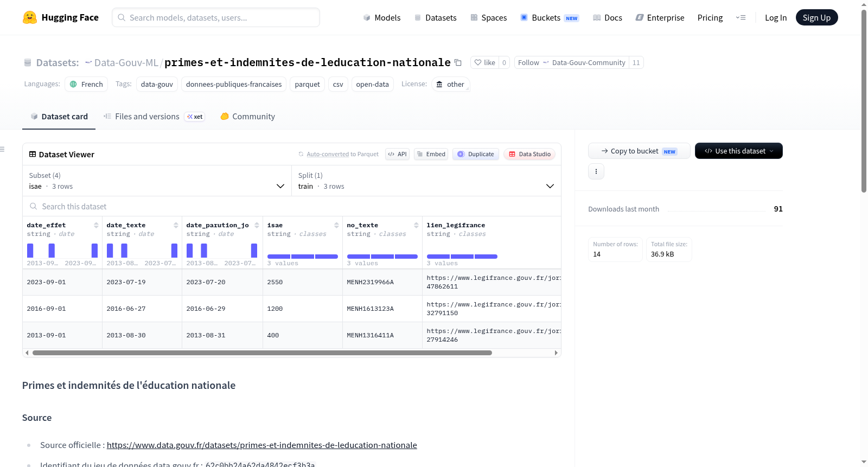Click the license other tag
This screenshot has height=467, width=868.
tap(450, 84)
